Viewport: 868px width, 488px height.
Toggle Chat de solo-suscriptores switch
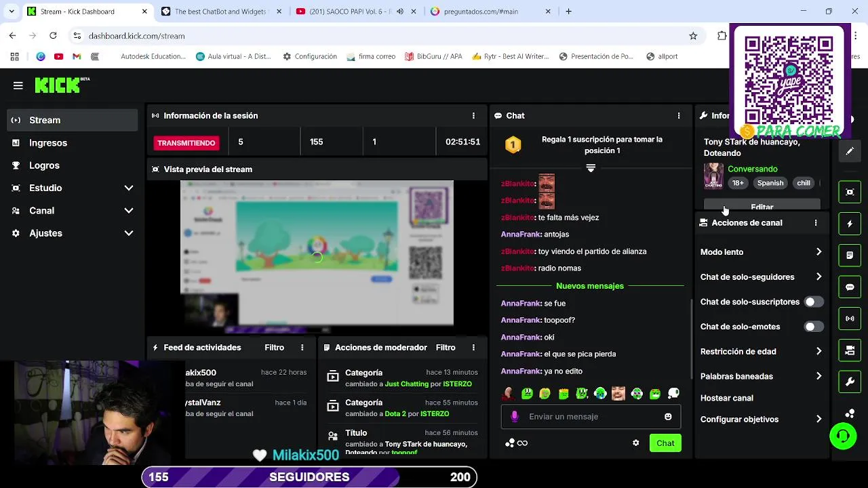[x=814, y=302]
